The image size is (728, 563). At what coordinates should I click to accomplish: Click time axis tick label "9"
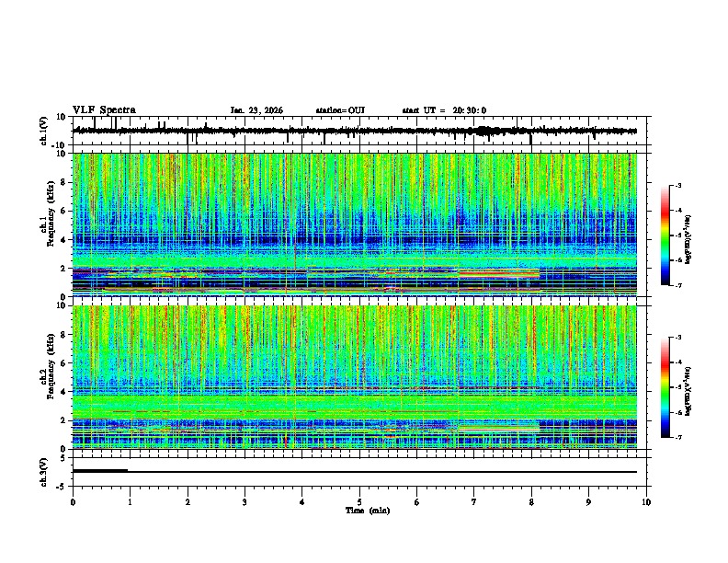(588, 502)
